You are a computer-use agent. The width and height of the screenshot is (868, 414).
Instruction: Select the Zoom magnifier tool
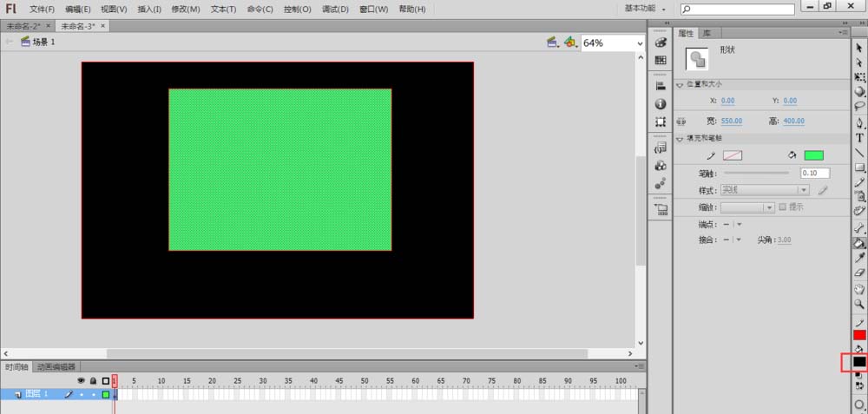[x=859, y=304]
